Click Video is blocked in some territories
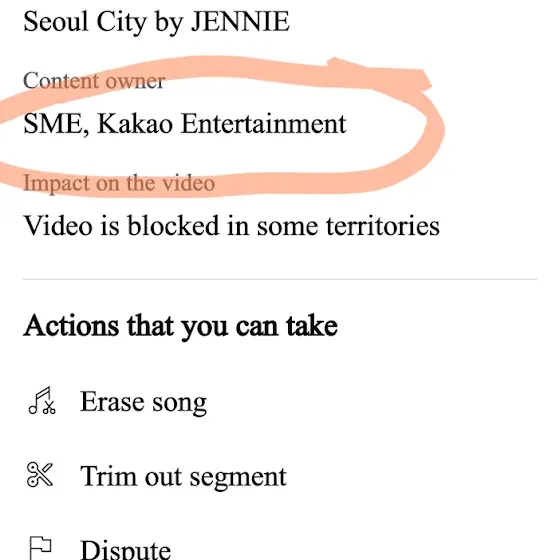 [x=231, y=226]
